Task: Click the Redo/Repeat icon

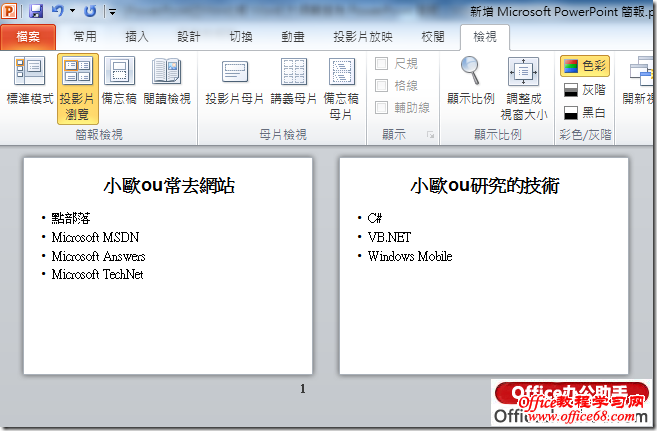Action: [x=90, y=11]
